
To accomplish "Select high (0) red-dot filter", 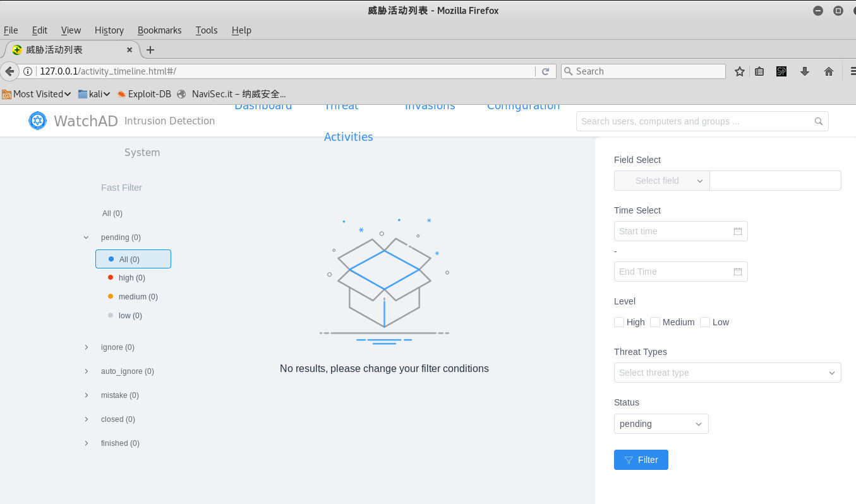I will [131, 278].
